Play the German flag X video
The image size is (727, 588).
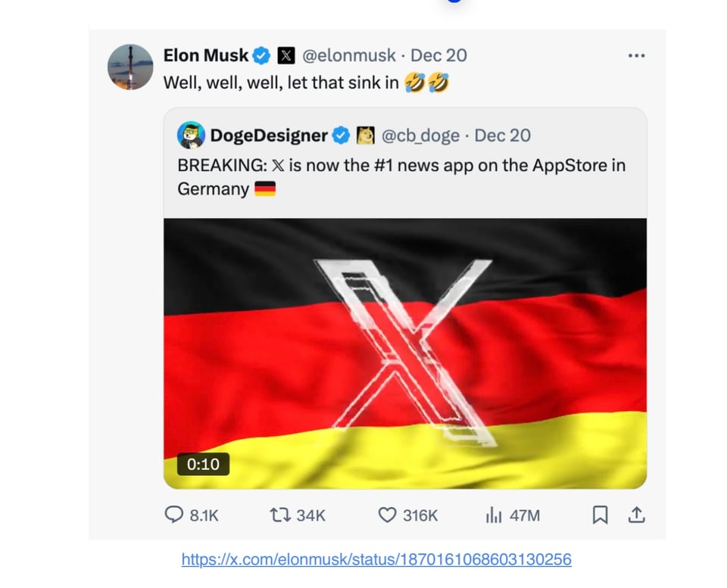405,353
